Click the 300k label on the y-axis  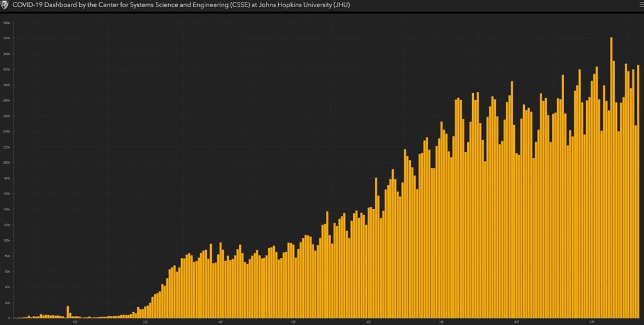point(7,84)
